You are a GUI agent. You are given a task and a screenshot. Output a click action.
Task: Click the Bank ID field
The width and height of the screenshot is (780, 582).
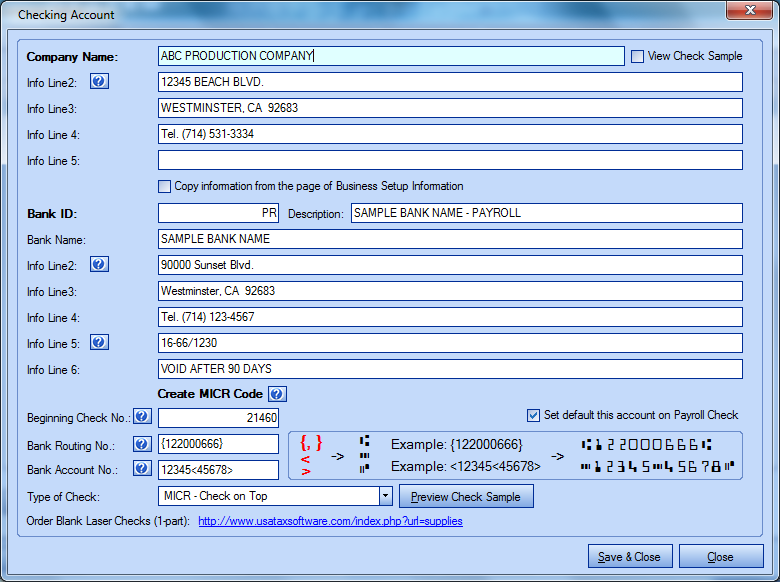218,213
